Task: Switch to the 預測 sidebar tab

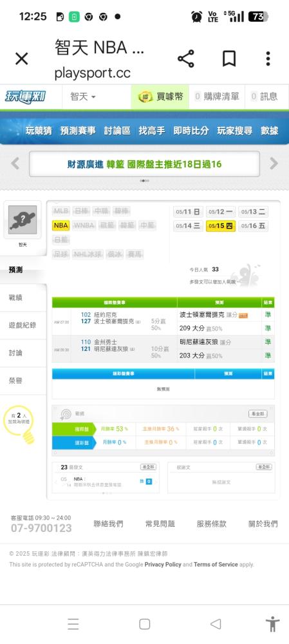Action: point(23,270)
